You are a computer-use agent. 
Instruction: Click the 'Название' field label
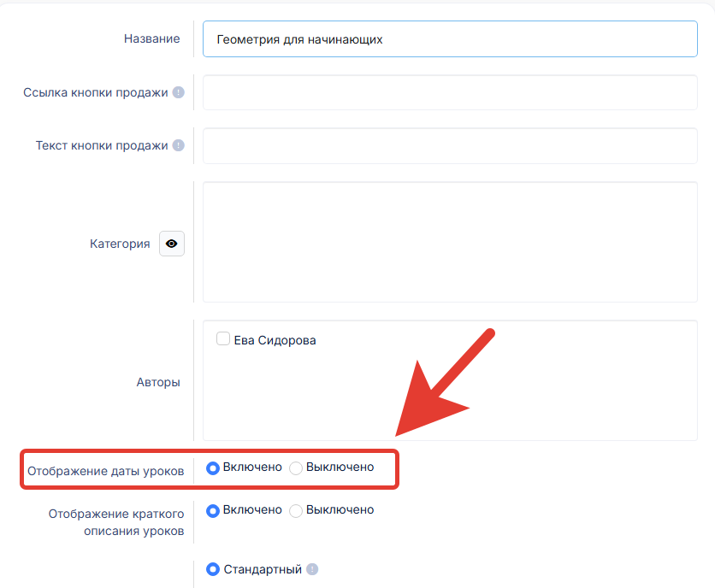[x=151, y=38]
